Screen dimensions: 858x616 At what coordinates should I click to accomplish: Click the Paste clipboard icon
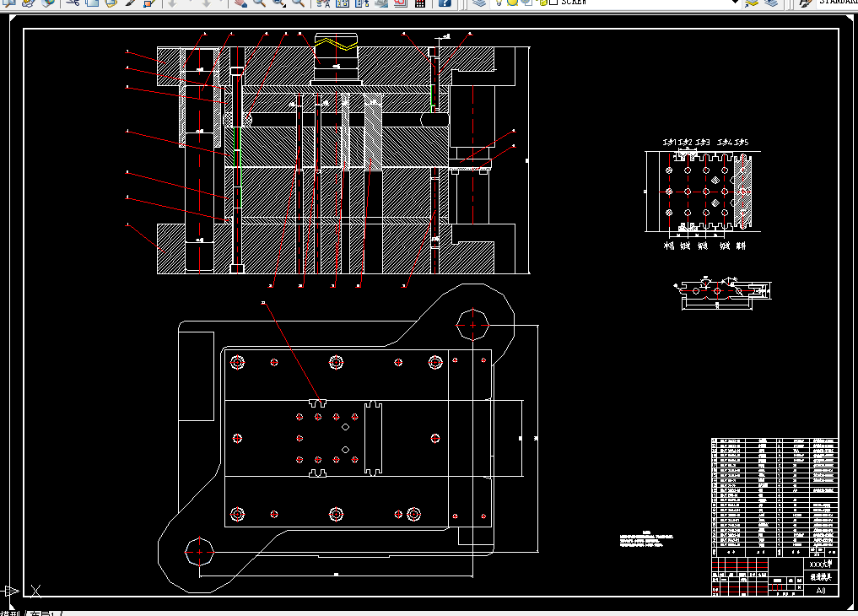[111, 3]
